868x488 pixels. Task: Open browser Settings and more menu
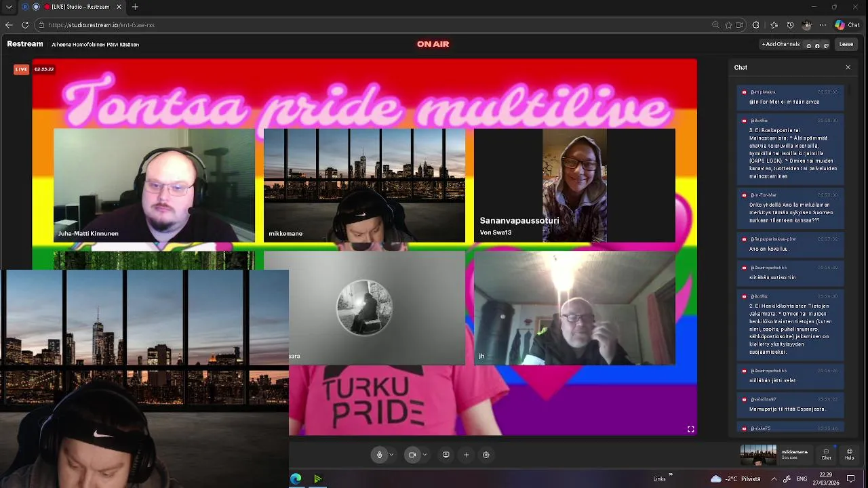pos(823,25)
